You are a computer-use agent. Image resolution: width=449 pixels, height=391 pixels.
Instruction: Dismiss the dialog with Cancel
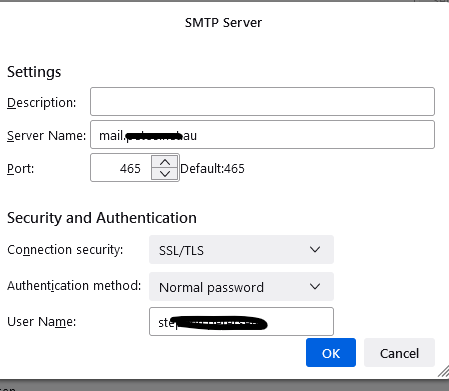click(x=399, y=353)
